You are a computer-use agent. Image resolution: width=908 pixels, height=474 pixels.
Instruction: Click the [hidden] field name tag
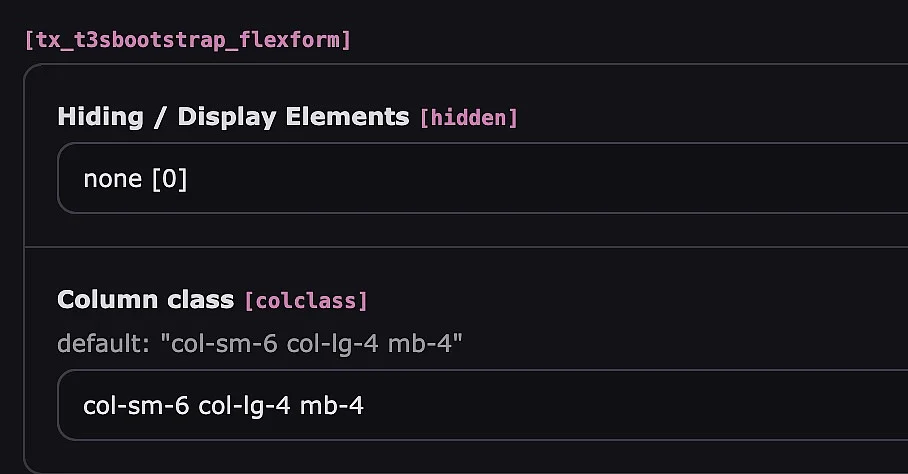click(468, 118)
